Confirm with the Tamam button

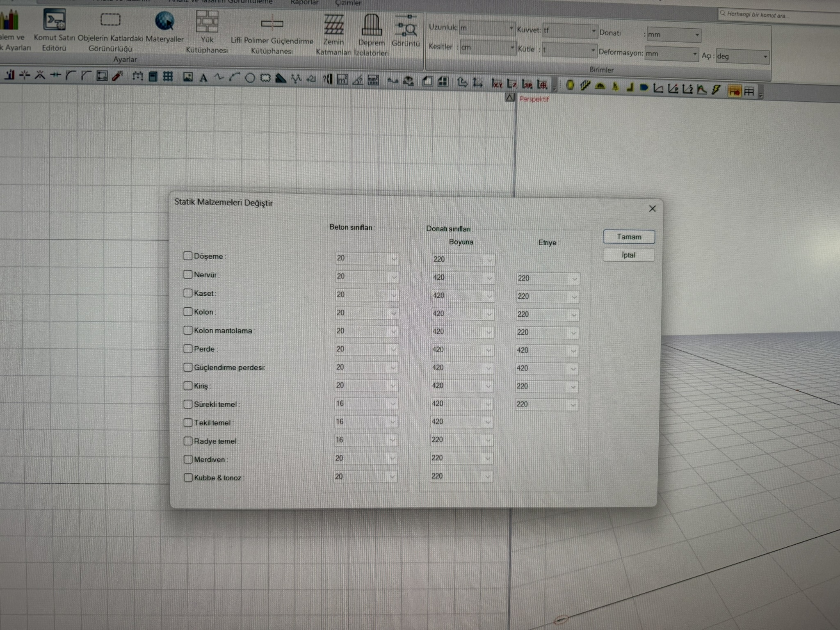coord(629,237)
